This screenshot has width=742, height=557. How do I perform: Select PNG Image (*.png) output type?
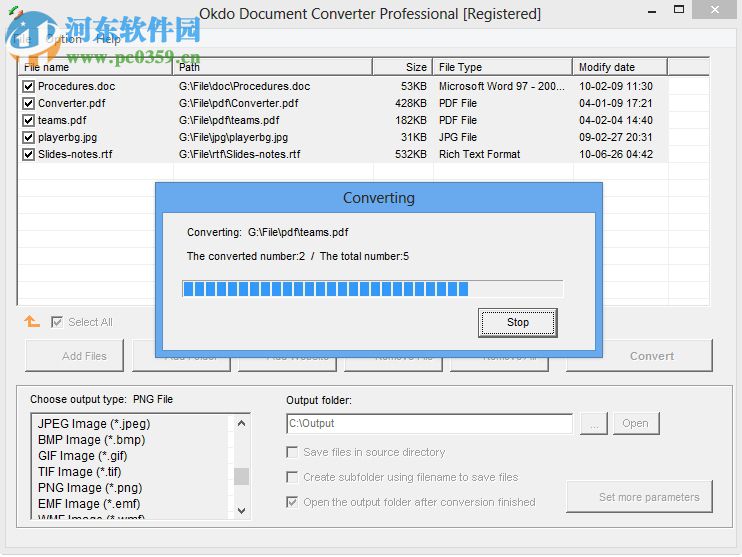tap(90, 487)
